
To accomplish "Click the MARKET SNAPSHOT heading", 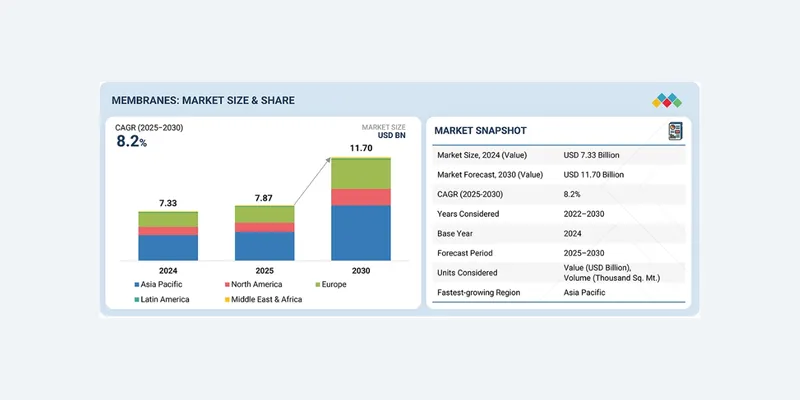I will [x=481, y=131].
